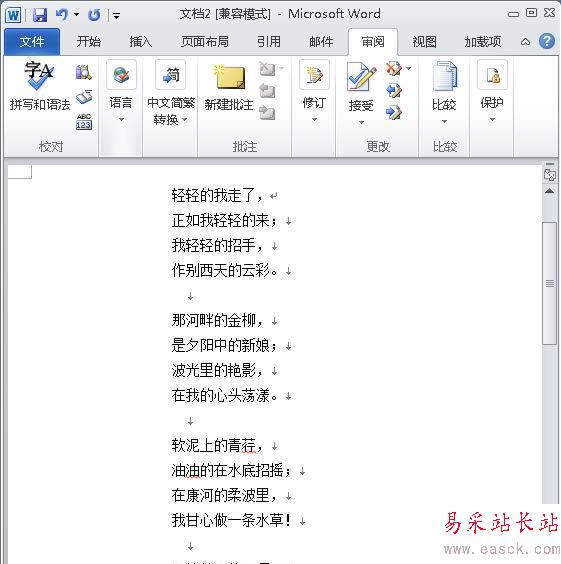Open the 语言 dropdown
Screen dimensions: 561x564
tap(121, 92)
